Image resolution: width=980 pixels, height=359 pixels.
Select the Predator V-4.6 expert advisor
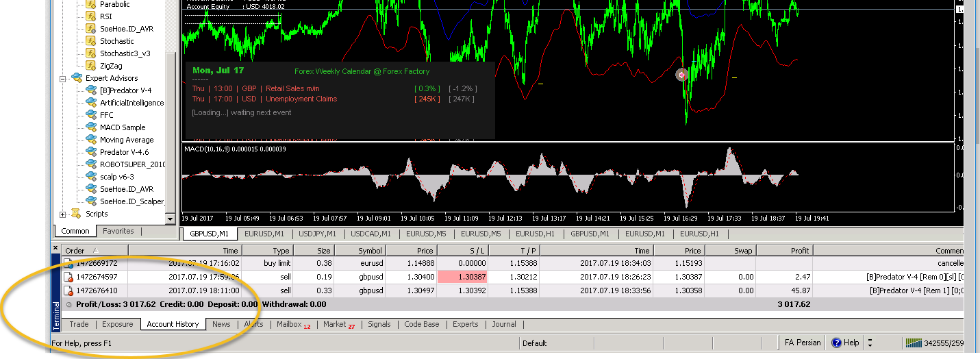[x=124, y=152]
